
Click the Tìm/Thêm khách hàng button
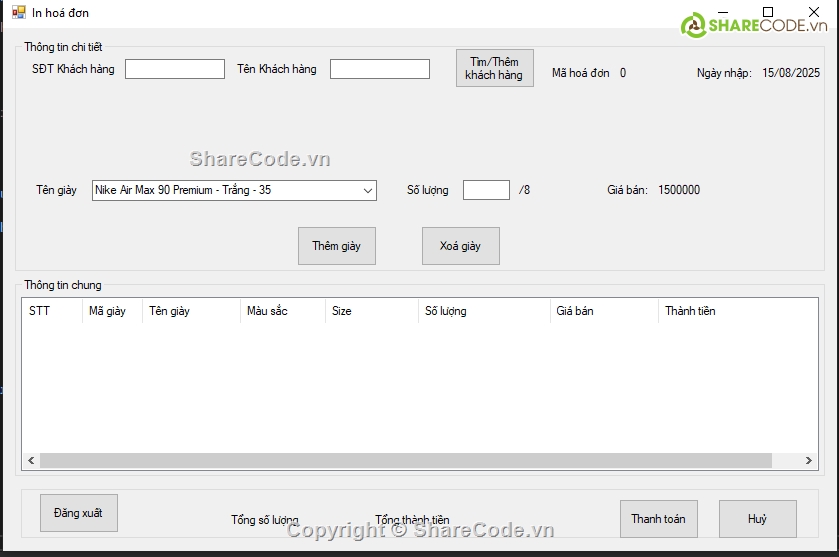494,68
